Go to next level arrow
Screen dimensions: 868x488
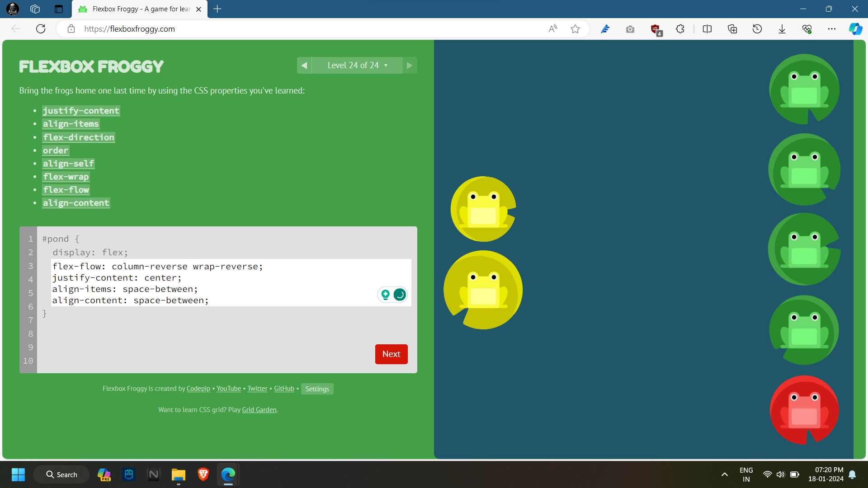pyautogui.click(x=410, y=66)
